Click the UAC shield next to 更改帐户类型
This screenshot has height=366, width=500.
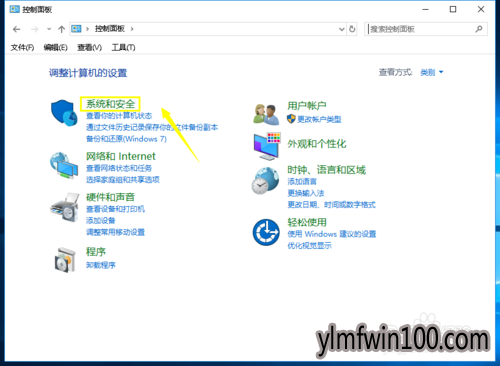click(x=291, y=119)
